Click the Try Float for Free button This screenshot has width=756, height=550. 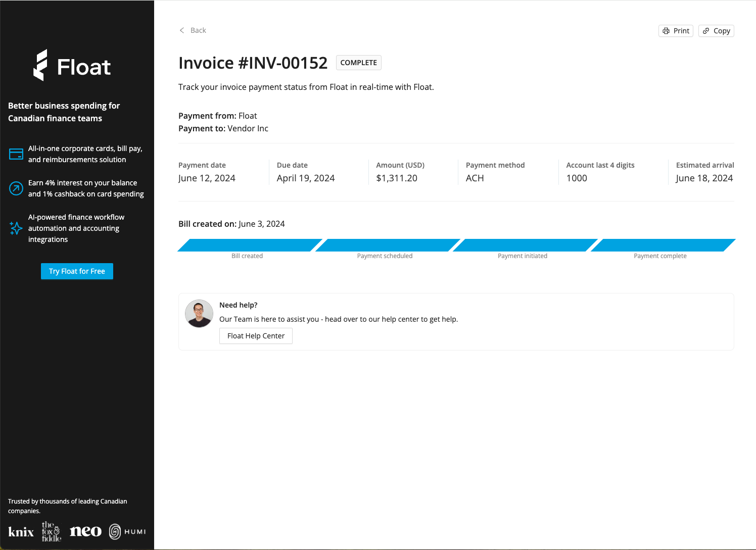coord(77,271)
